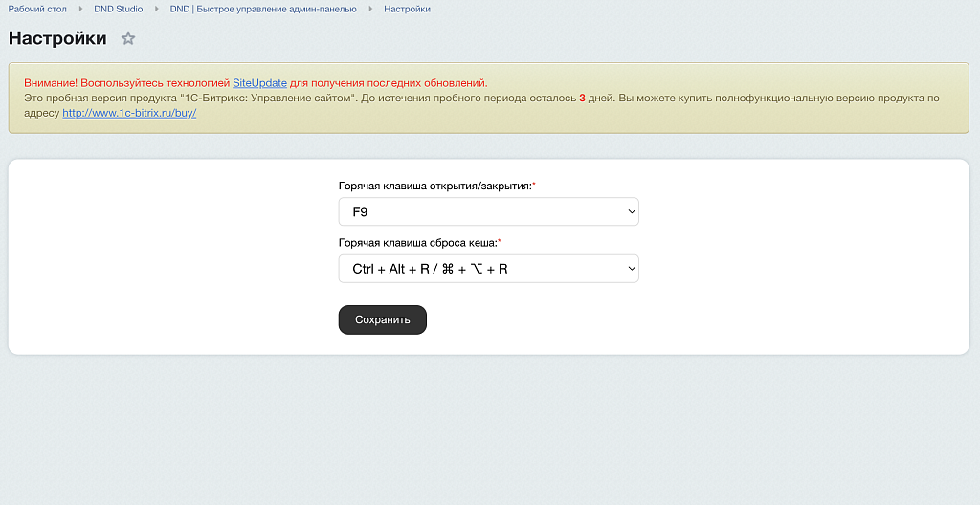Open the open/close hotkey dropdown showing F9
Viewport: 980px width, 505px height.
point(488,211)
